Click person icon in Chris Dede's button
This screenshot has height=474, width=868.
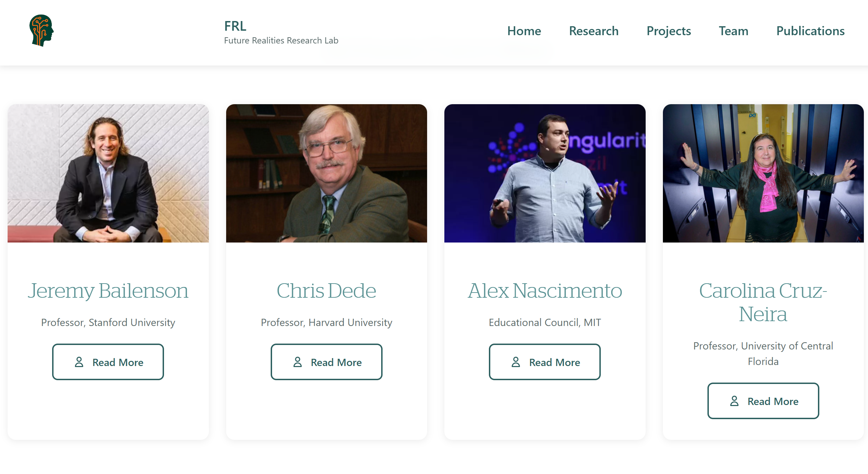tap(298, 362)
